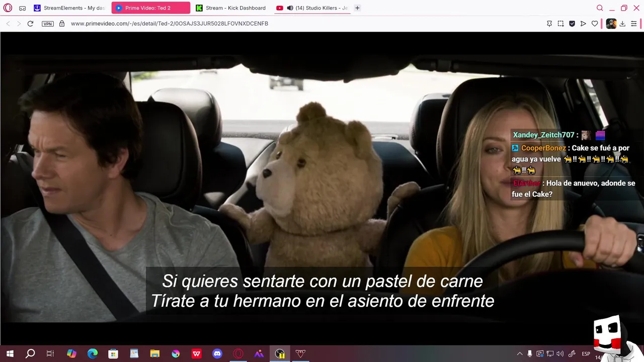This screenshot has height=362, width=644.
Task: Toggle the Opera VPN badge
Action: click(48, 24)
